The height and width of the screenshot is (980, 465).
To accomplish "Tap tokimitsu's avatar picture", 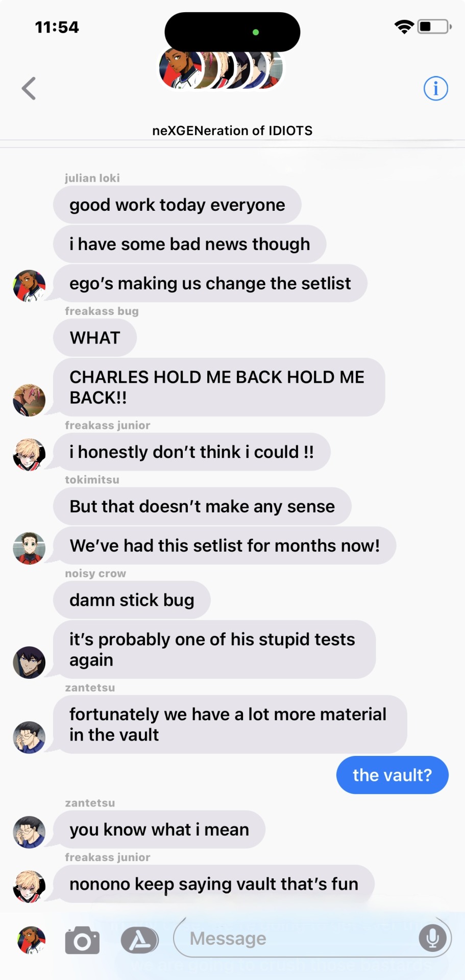I will (29, 548).
